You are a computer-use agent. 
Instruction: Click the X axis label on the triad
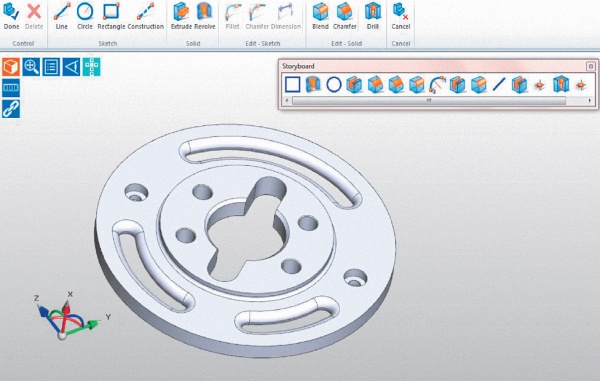70,294
